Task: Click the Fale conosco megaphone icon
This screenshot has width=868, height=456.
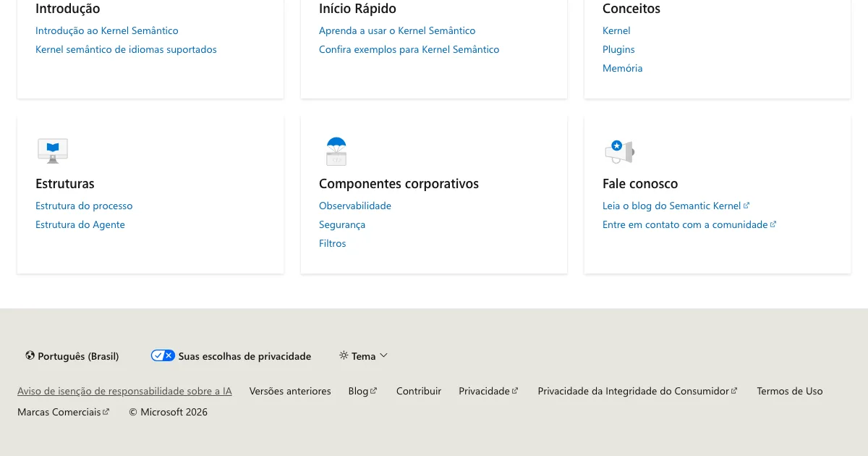Action: [x=619, y=151]
